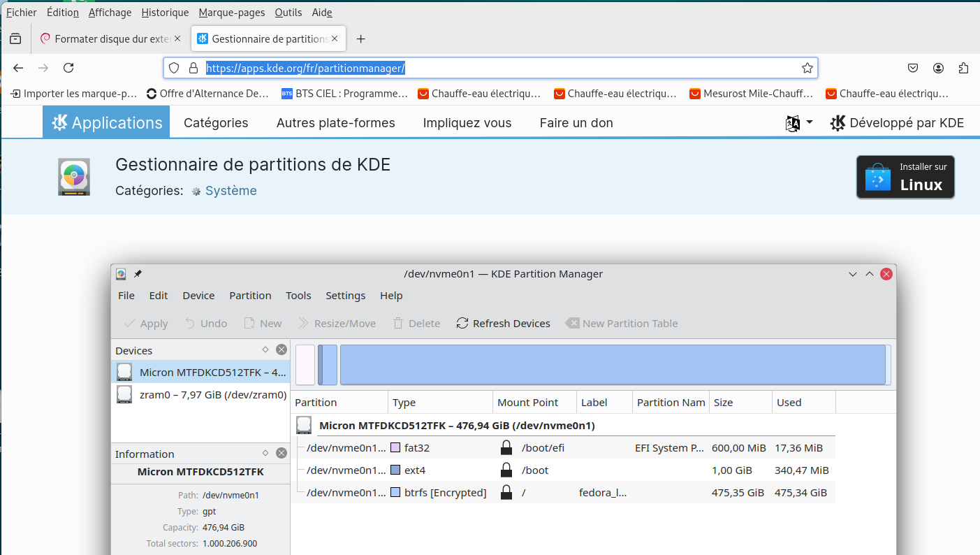Open the Outils menu
The width and height of the screenshot is (980, 555).
pyautogui.click(x=288, y=13)
